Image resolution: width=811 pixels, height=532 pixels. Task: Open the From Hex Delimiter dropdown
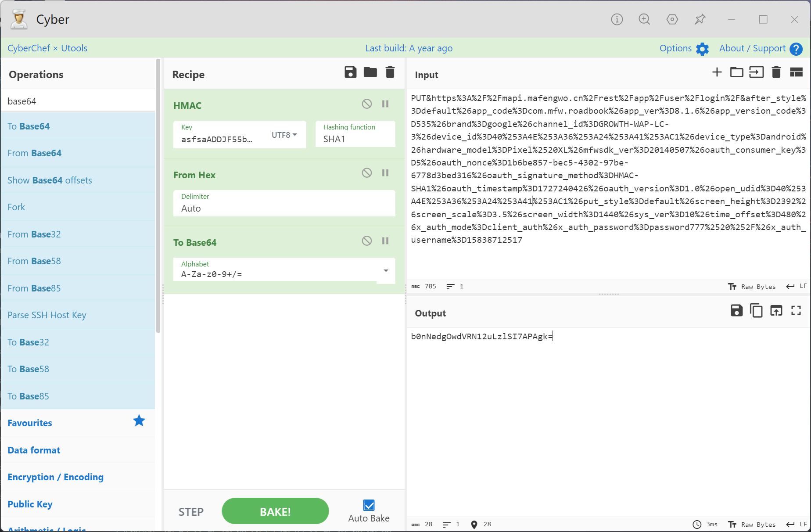pos(284,203)
